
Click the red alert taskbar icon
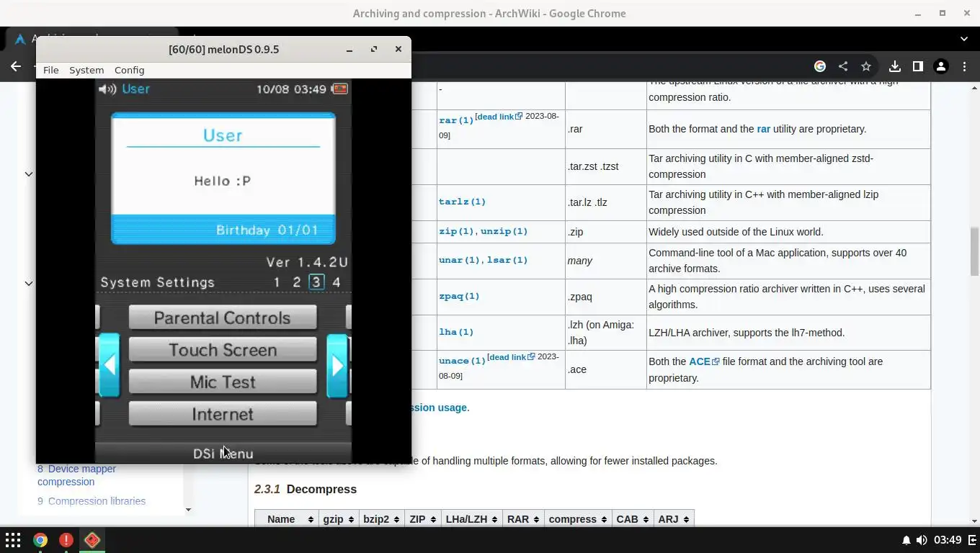pos(66,540)
